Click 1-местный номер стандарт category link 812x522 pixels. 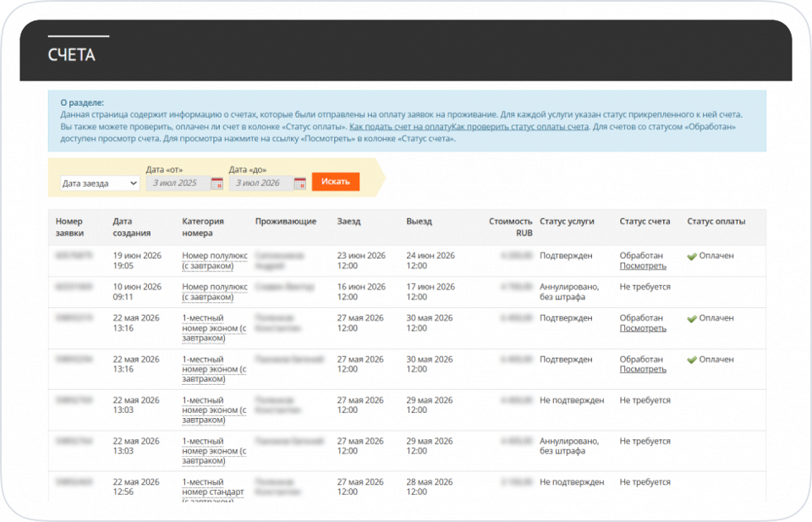(x=213, y=492)
